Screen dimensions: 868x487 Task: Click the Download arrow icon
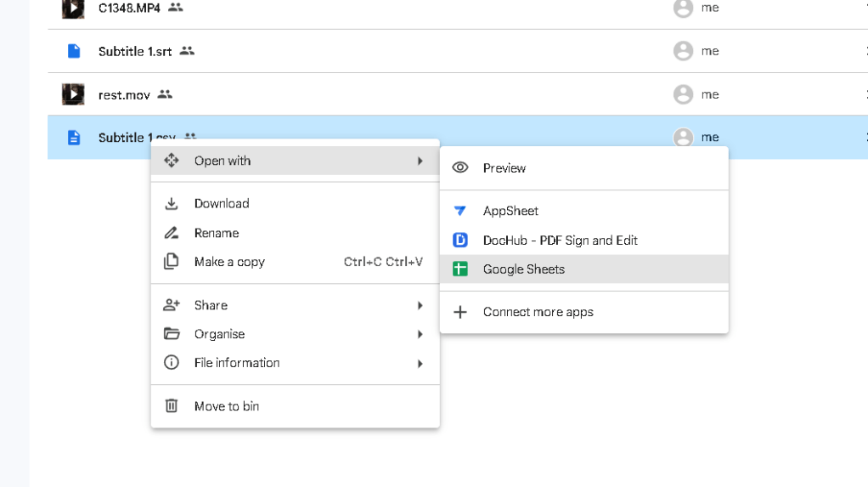click(x=172, y=203)
